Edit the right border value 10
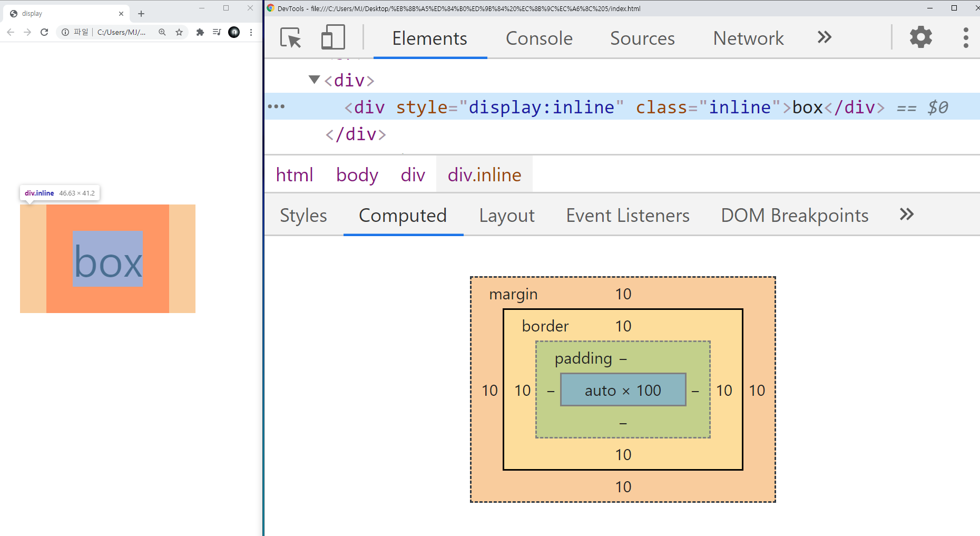 pos(724,390)
